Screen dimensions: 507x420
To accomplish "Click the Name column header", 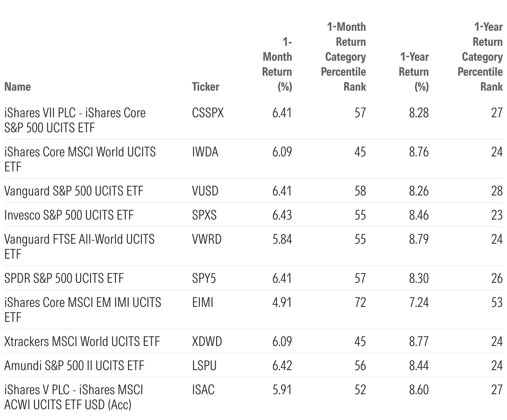I will coord(17,86).
